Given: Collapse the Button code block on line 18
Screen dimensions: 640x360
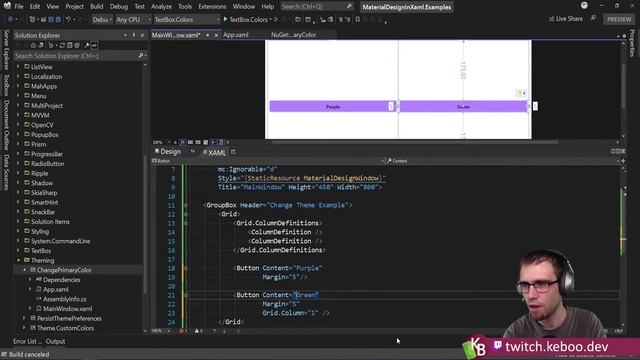Looking at the screenshot, I should coord(186,268).
